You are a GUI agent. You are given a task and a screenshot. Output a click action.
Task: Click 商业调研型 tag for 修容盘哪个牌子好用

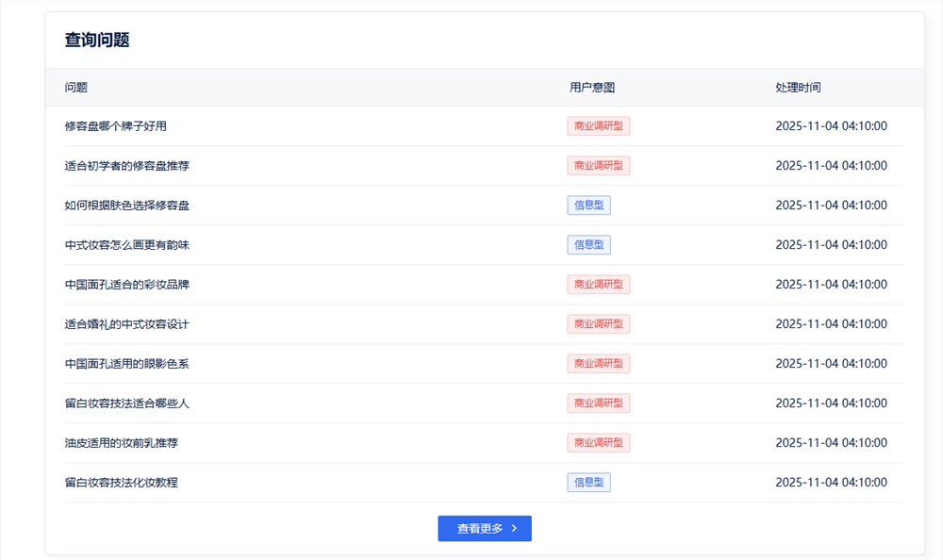[x=599, y=126]
